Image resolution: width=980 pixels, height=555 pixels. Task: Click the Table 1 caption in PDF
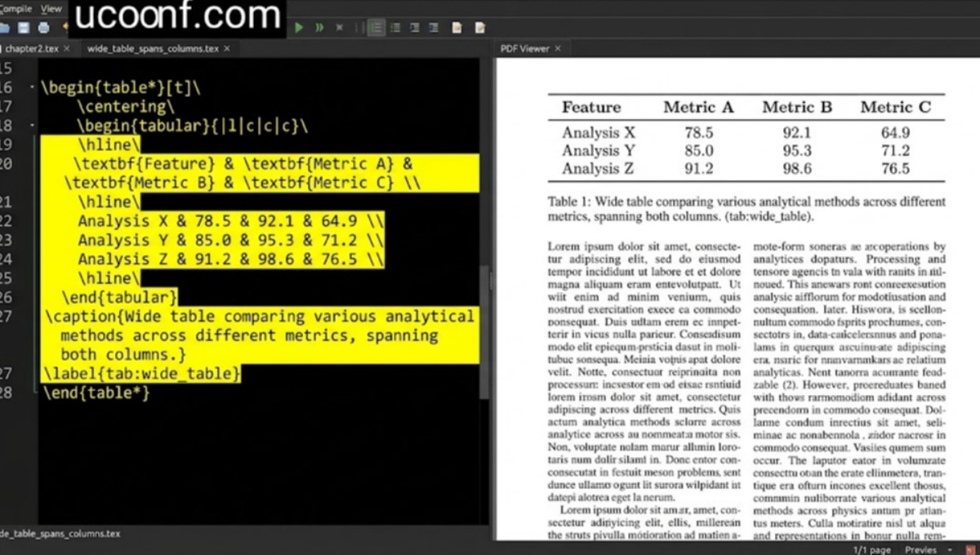click(746, 209)
